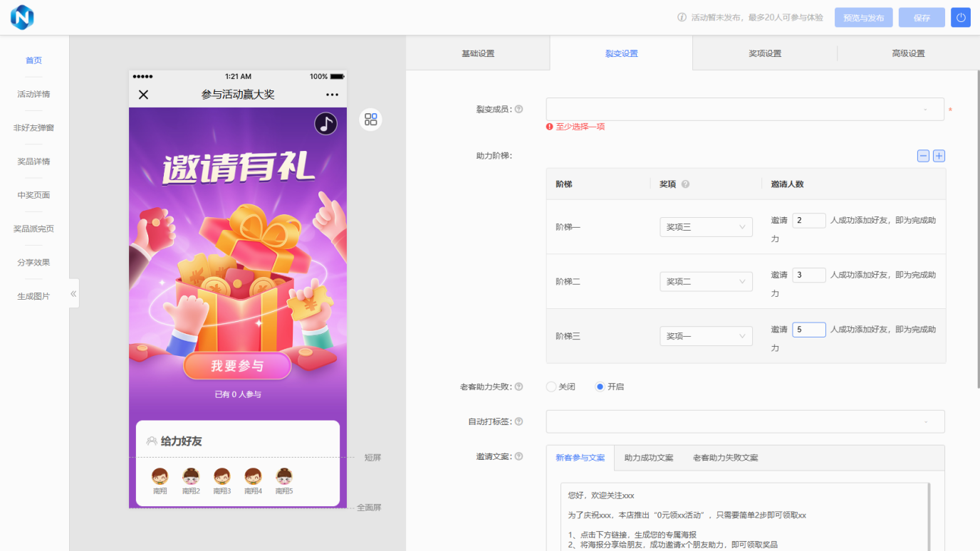This screenshot has height=551, width=980.
Task: Open the 自动打标签 dropdown
Action: coord(745,421)
